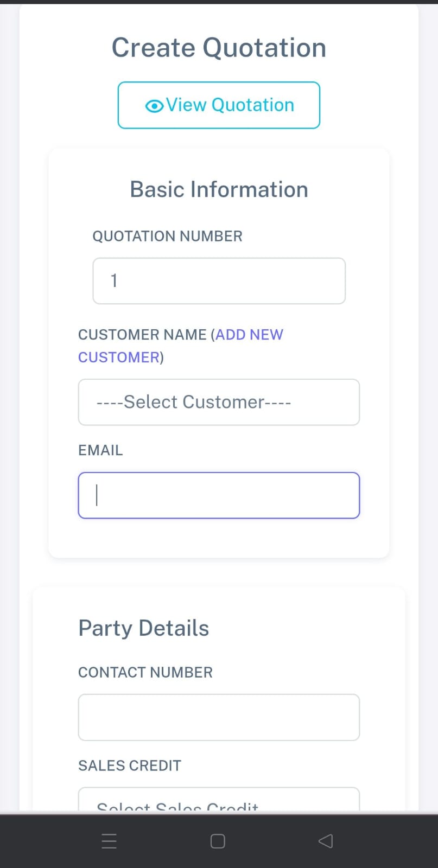
Task: Expand the Select Customer dropdown
Action: [x=219, y=402]
